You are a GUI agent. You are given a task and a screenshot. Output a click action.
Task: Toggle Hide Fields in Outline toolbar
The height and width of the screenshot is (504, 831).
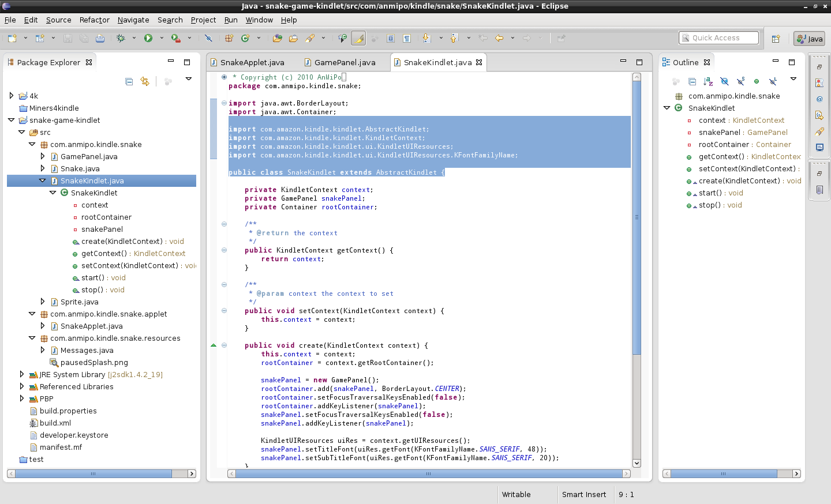click(x=724, y=81)
